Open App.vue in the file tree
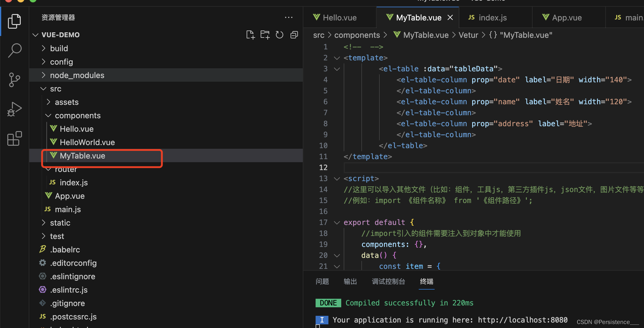644x328 pixels. tap(166, 196)
